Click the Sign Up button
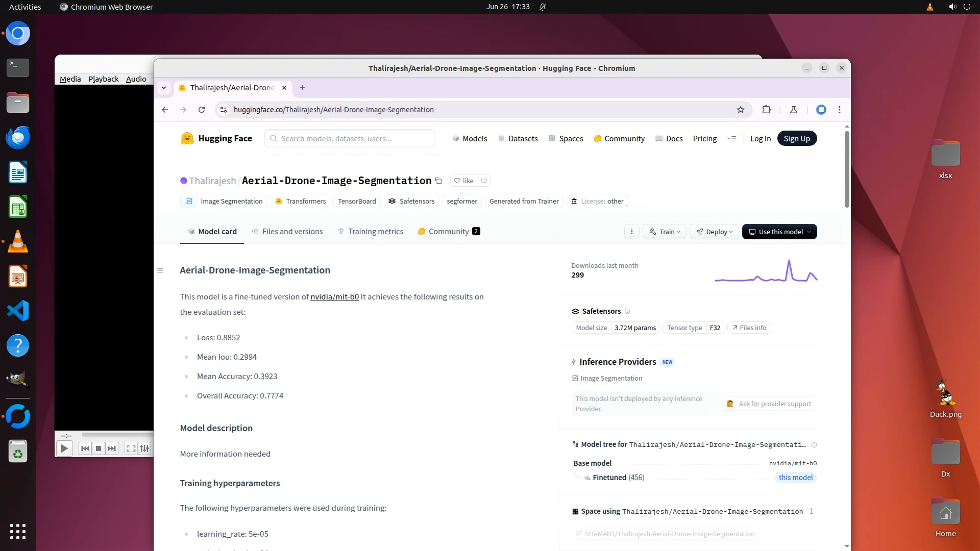Viewport: 980px width, 551px height. (797, 139)
